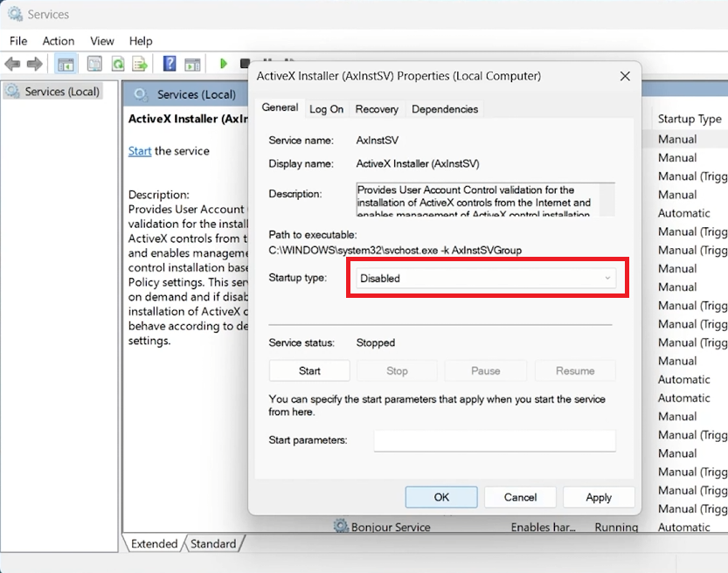Click the Start button under Service status

309,370
